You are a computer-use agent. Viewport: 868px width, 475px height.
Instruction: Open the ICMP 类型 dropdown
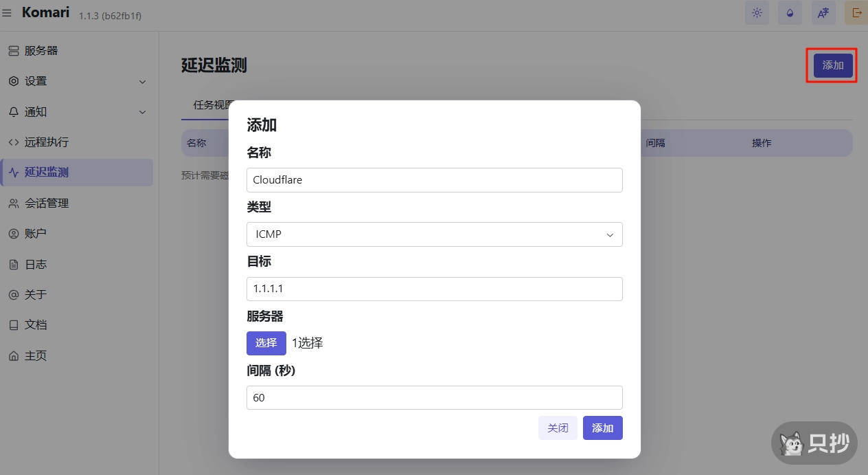(434, 234)
